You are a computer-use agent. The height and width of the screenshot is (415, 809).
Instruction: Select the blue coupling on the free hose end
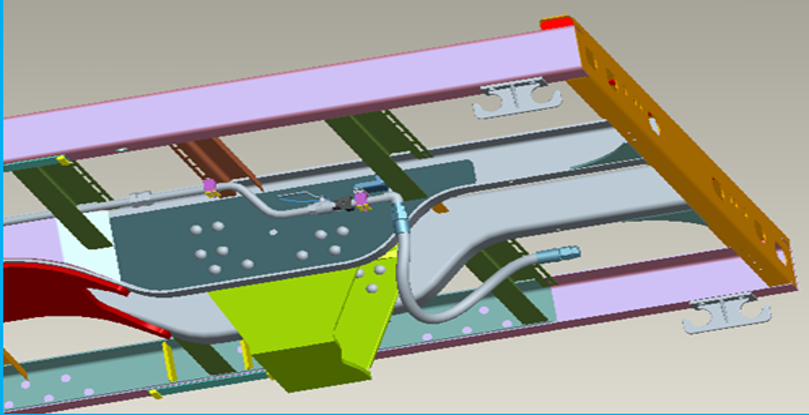click(558, 253)
